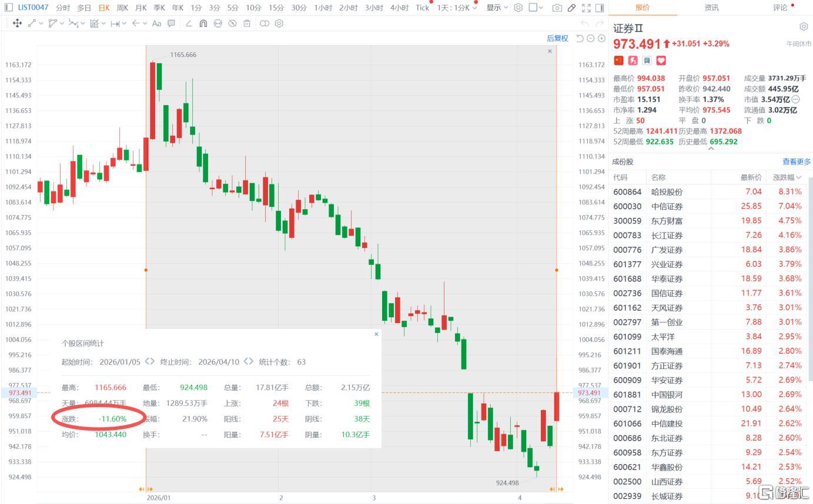Click 查看更多 to view more constituents

click(796, 162)
